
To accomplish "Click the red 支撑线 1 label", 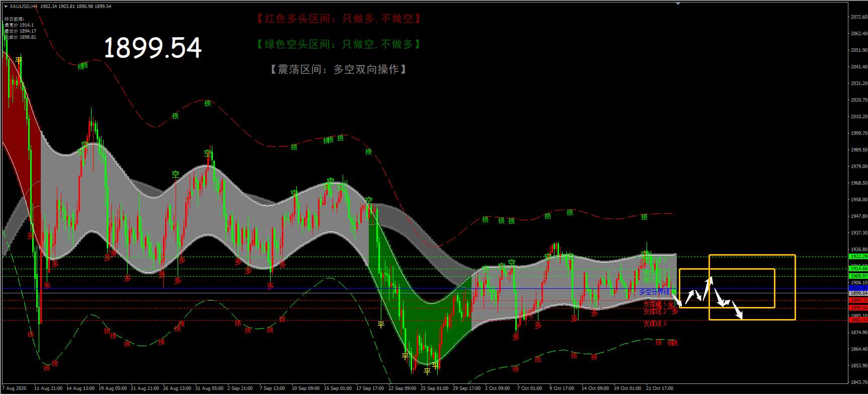I will click(x=655, y=304).
